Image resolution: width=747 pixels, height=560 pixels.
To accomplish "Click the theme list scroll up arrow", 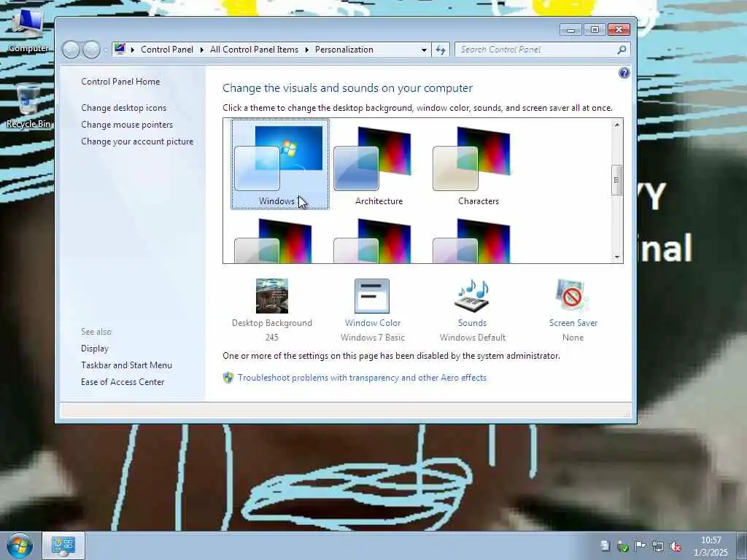I will point(617,125).
